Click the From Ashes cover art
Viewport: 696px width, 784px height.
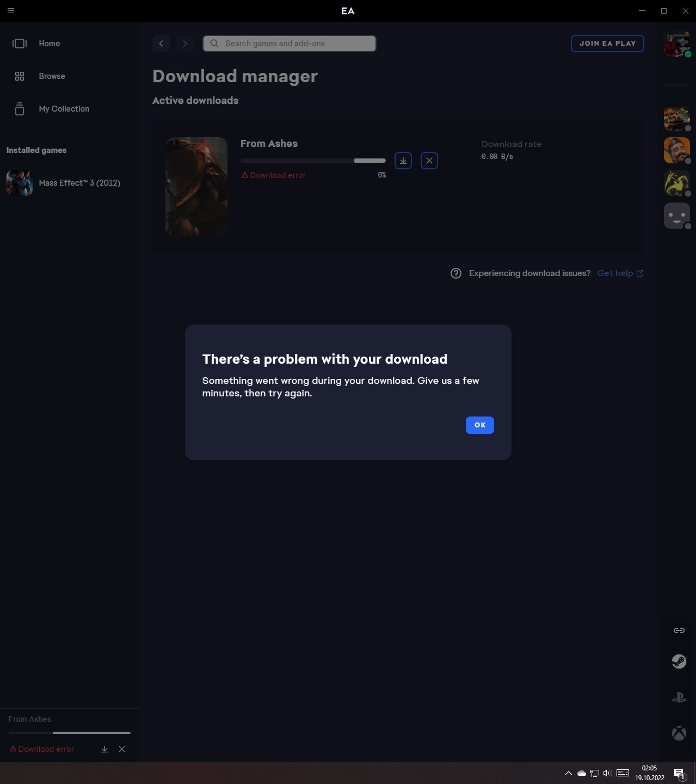coord(196,186)
